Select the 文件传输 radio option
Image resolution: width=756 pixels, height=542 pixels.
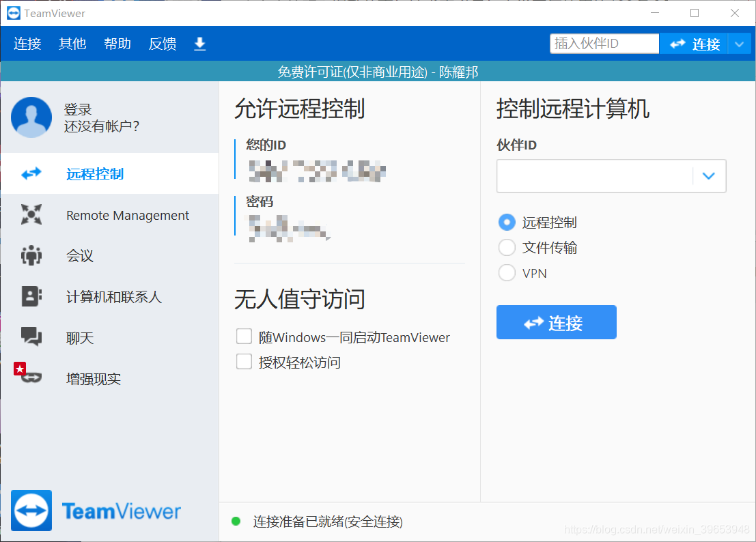(507, 248)
